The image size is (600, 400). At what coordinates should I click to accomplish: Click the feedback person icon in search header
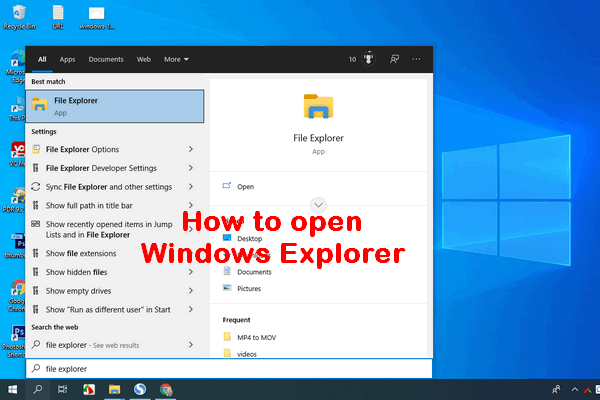coord(394,59)
